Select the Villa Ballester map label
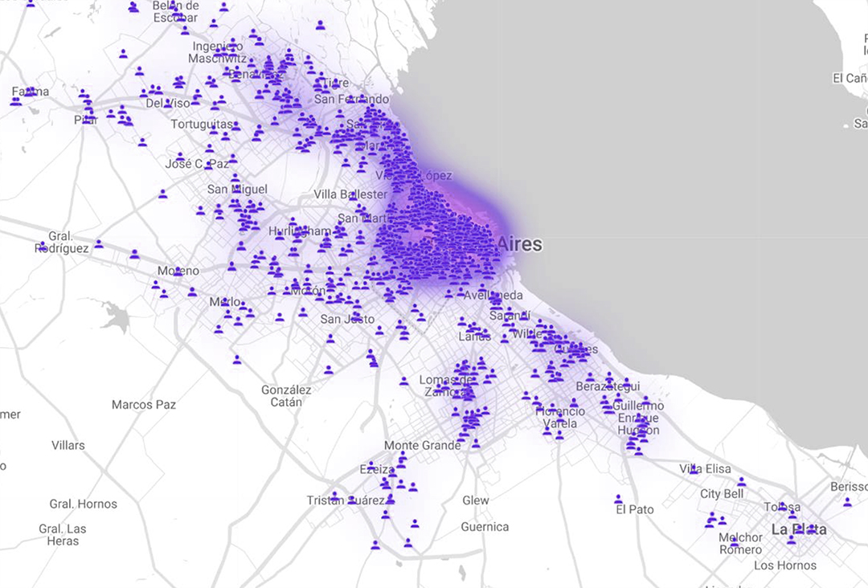Viewport: 868px width, 588px height. coord(350,194)
